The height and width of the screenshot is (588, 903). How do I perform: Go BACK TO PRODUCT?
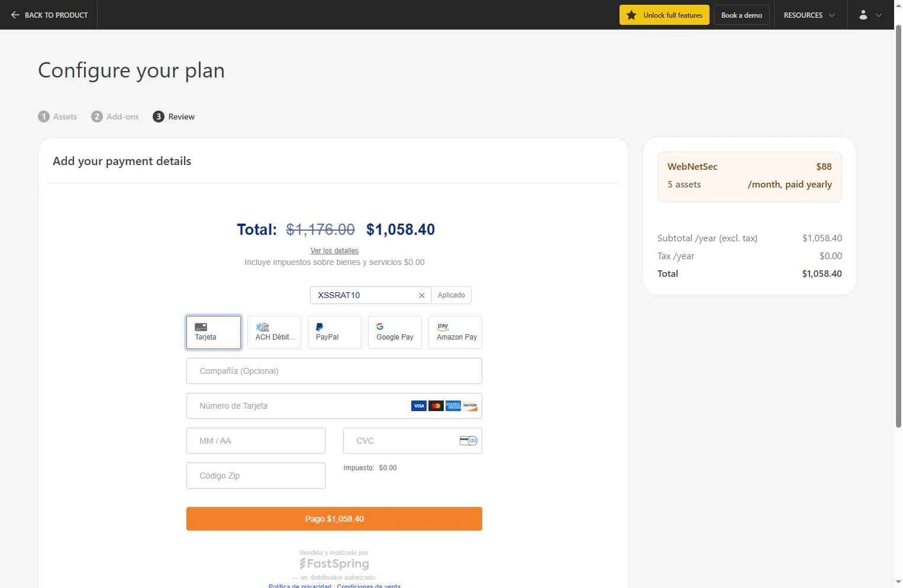50,15
